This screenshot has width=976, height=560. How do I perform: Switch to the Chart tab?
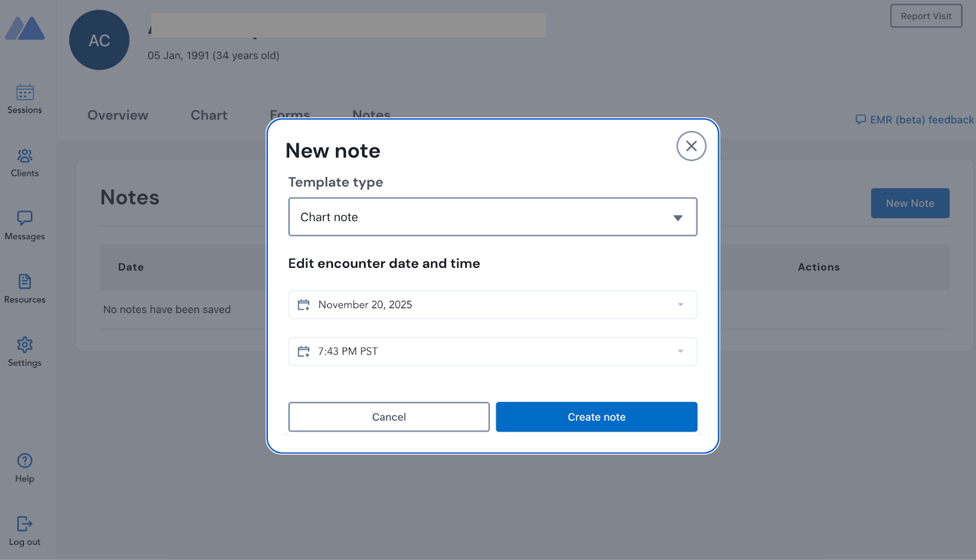209,115
